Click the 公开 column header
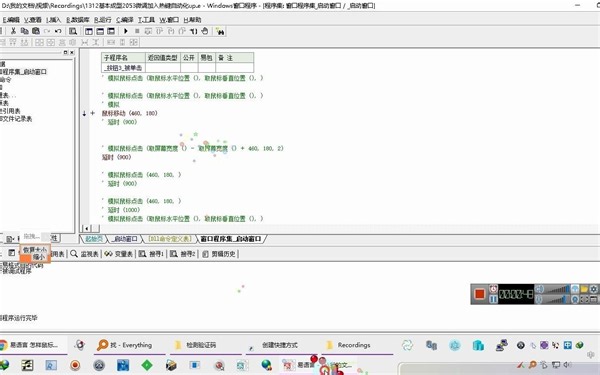 click(189, 58)
